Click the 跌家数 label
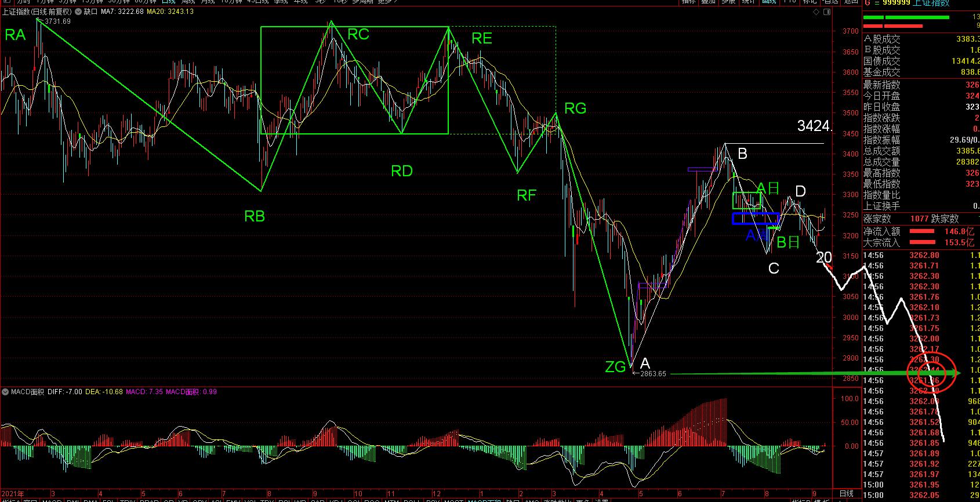The image size is (980, 502). point(945,219)
